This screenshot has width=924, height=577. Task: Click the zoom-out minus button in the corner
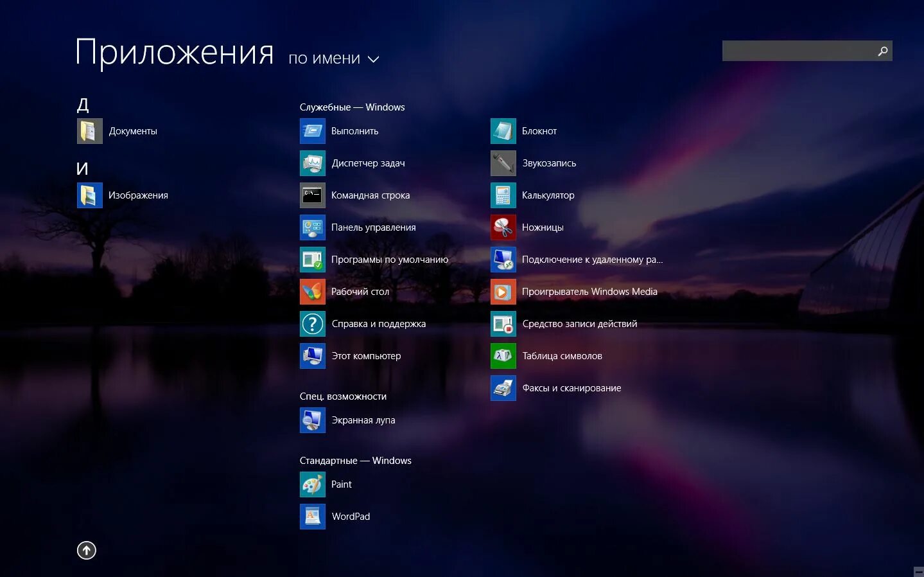tap(918, 571)
